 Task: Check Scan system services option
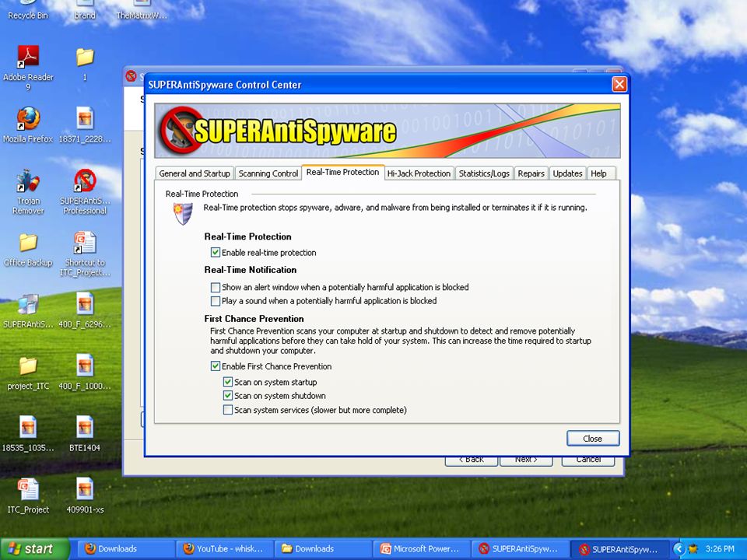tap(228, 410)
